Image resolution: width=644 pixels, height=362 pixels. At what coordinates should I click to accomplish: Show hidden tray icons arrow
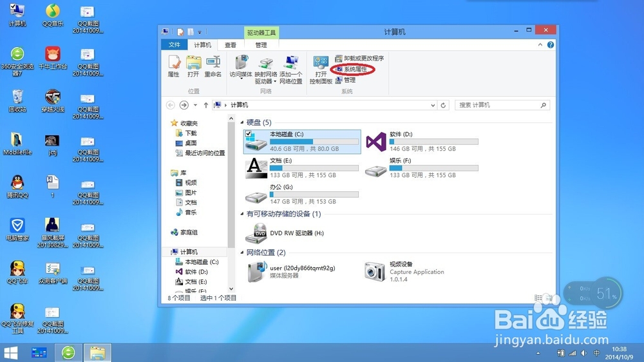pyautogui.click(x=538, y=353)
